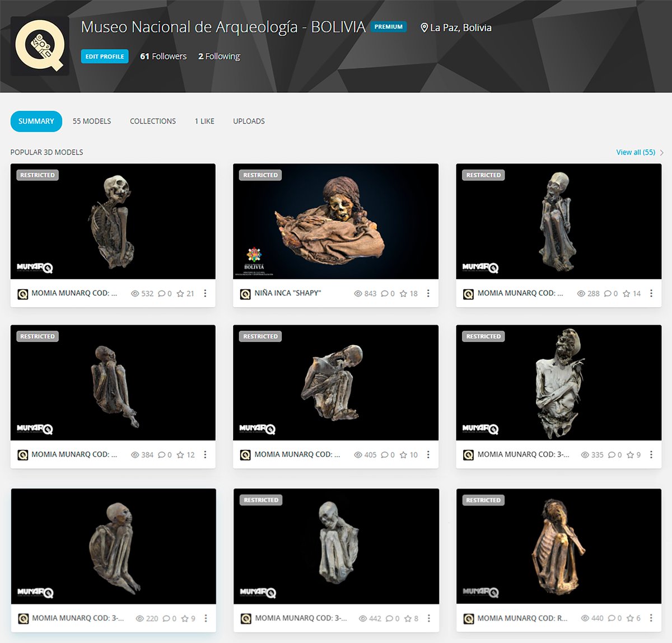Star the mummy model with 405 views
Screen dimensions: 672x643
tap(403, 455)
